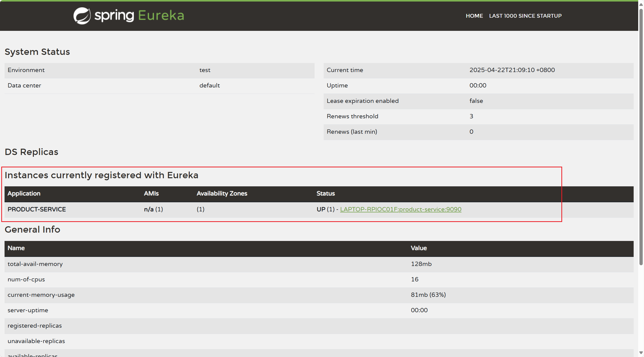Click the Spring leaf logo icon

pyautogui.click(x=82, y=16)
